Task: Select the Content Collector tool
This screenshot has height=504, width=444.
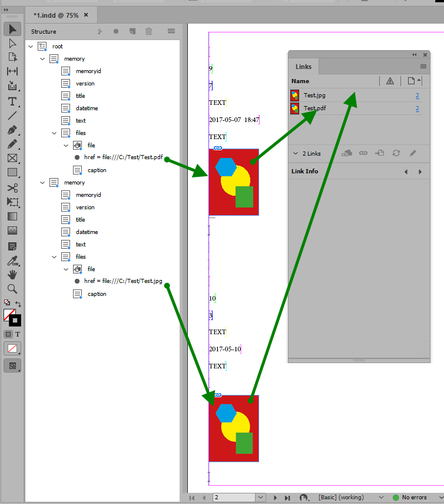Action: (12, 85)
